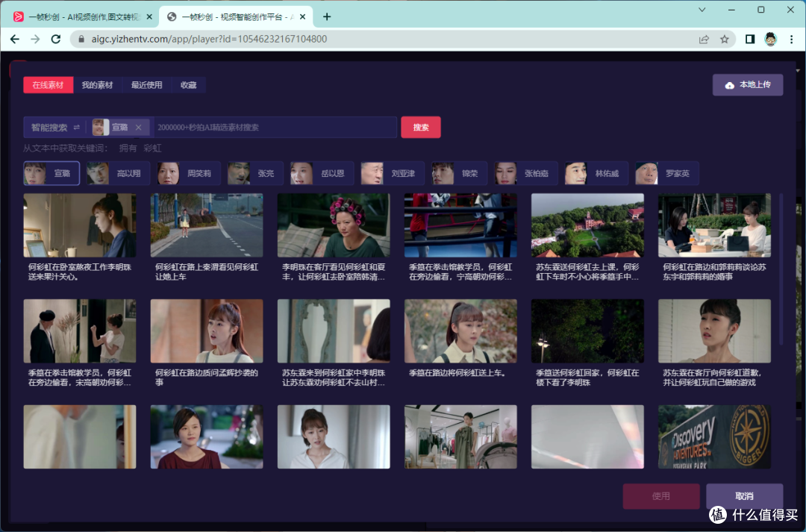Open the share page icon in address bar
Viewport: 806px width, 532px height.
point(704,39)
